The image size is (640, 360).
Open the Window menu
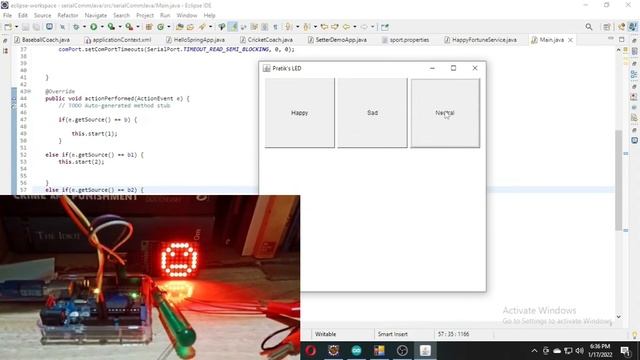click(187, 15)
